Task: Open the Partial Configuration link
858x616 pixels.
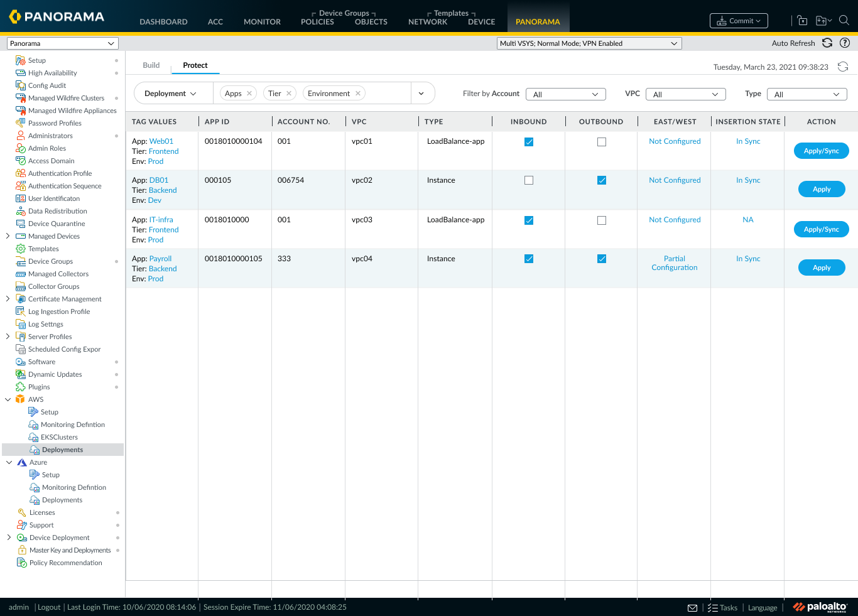Action: click(675, 263)
